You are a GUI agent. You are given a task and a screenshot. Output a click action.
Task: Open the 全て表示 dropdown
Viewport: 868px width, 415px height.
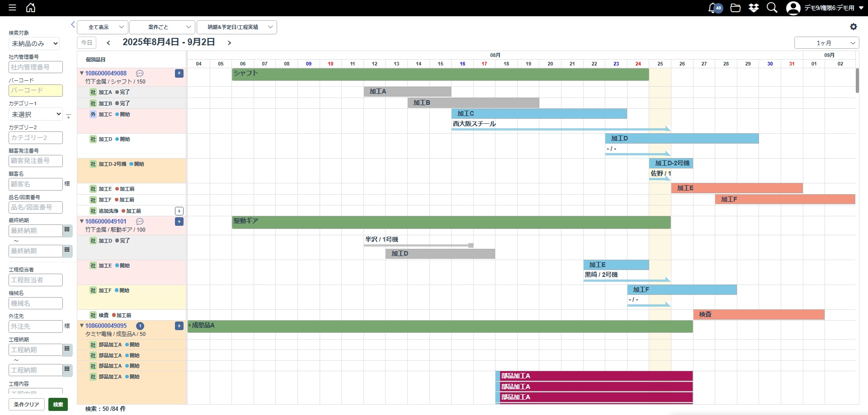pos(103,27)
